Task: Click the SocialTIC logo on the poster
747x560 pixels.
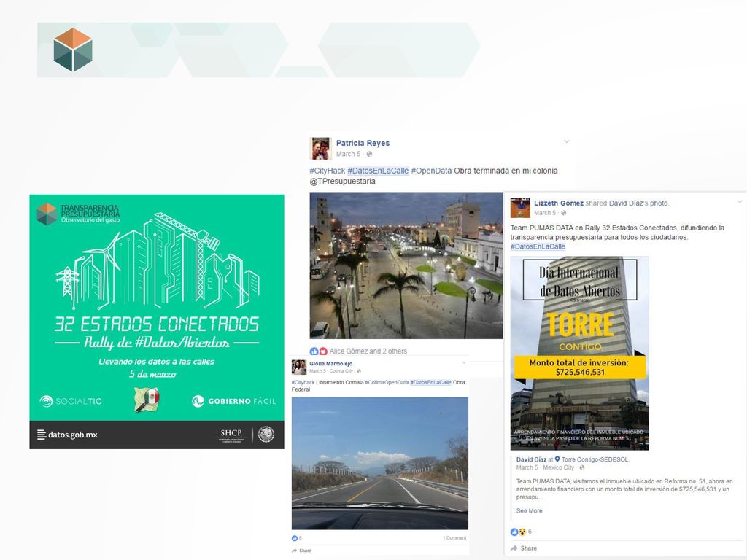Action: tap(71, 402)
